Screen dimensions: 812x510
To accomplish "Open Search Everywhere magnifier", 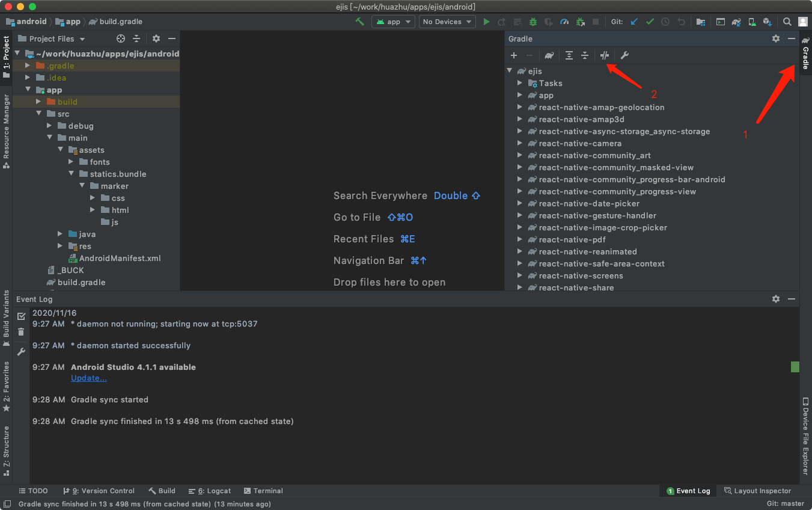I will [787, 22].
